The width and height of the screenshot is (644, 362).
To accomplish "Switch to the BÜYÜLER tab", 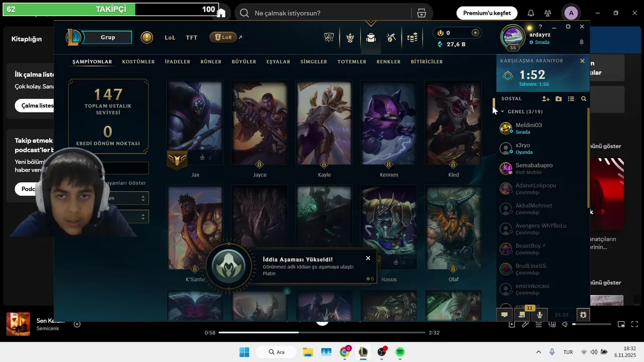I will coord(244,62).
